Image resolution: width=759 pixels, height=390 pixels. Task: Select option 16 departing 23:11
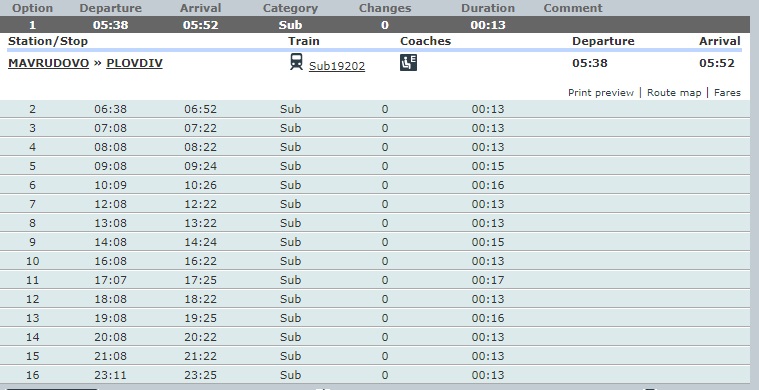pyautogui.click(x=375, y=375)
